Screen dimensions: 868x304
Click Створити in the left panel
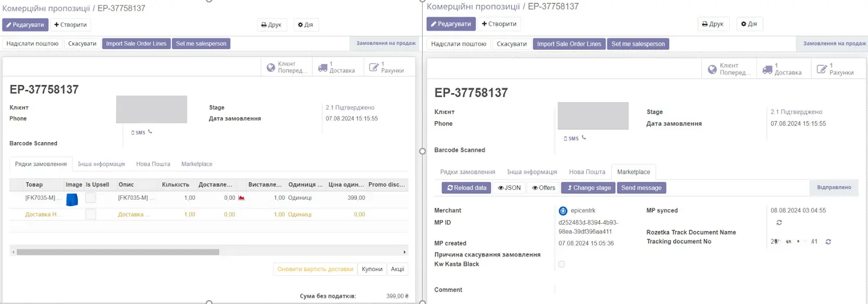(x=71, y=25)
